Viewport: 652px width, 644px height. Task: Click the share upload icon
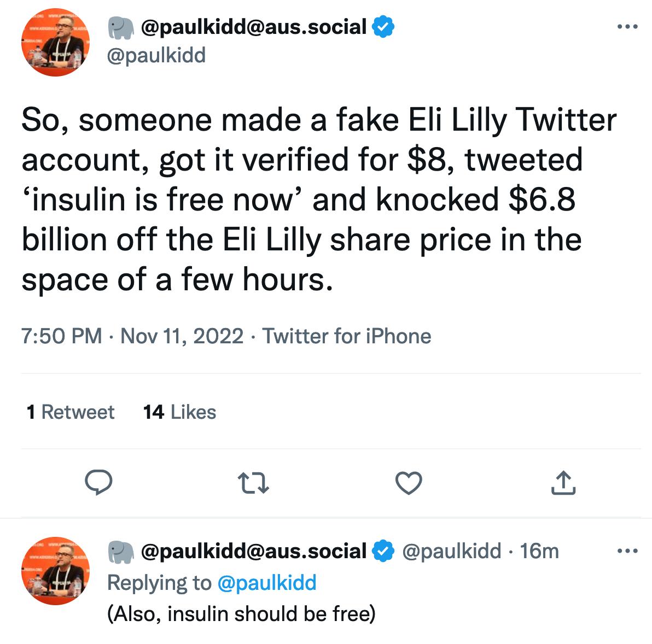tap(563, 483)
